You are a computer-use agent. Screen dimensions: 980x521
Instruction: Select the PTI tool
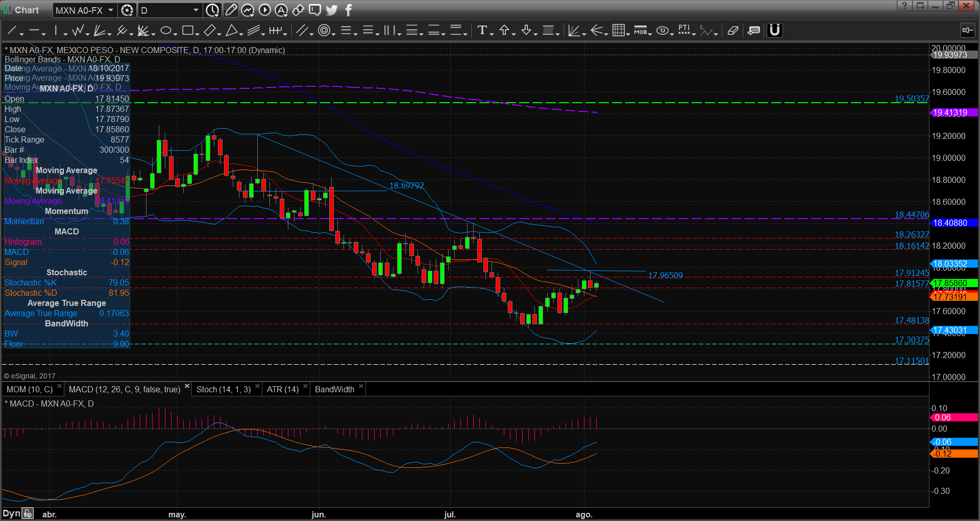684,31
